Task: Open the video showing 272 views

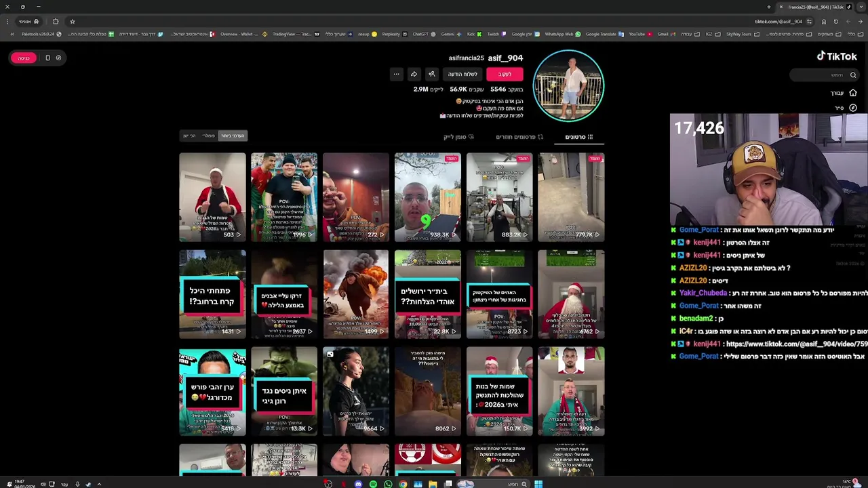Action: click(356, 197)
